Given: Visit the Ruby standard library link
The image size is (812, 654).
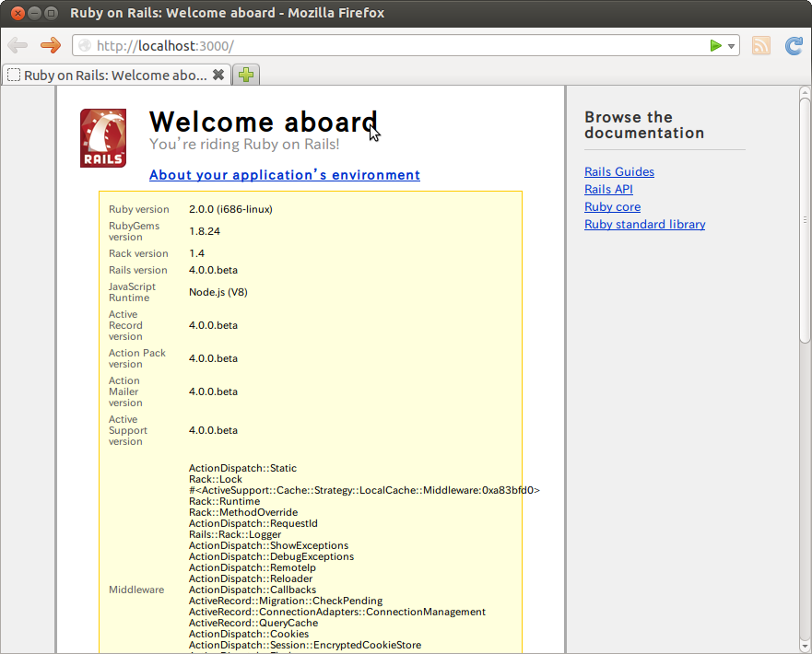Looking at the screenshot, I should tap(644, 225).
